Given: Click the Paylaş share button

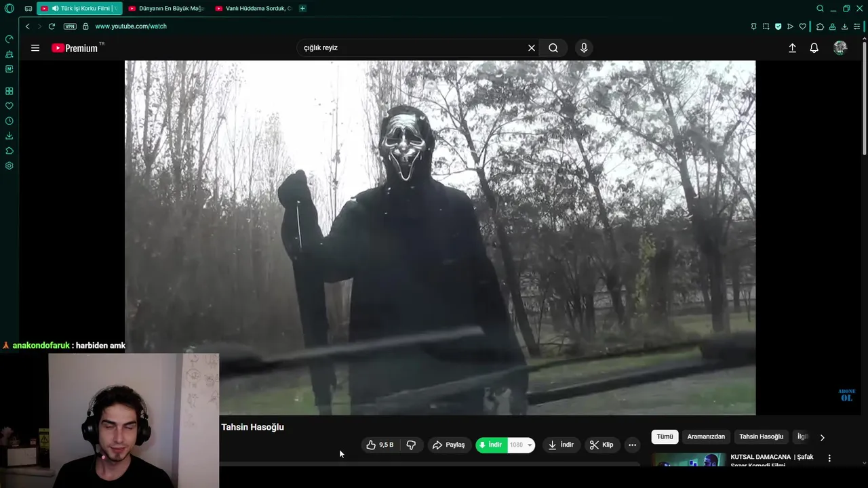Looking at the screenshot, I should (449, 445).
